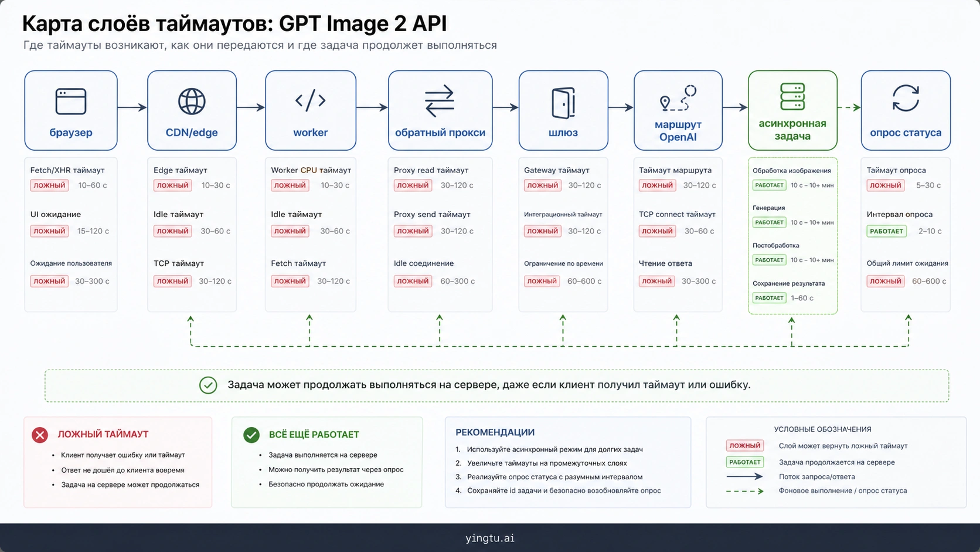Select the 'асинхронная задача' stage label
Viewport: 980px width, 552px height.
pyautogui.click(x=792, y=130)
